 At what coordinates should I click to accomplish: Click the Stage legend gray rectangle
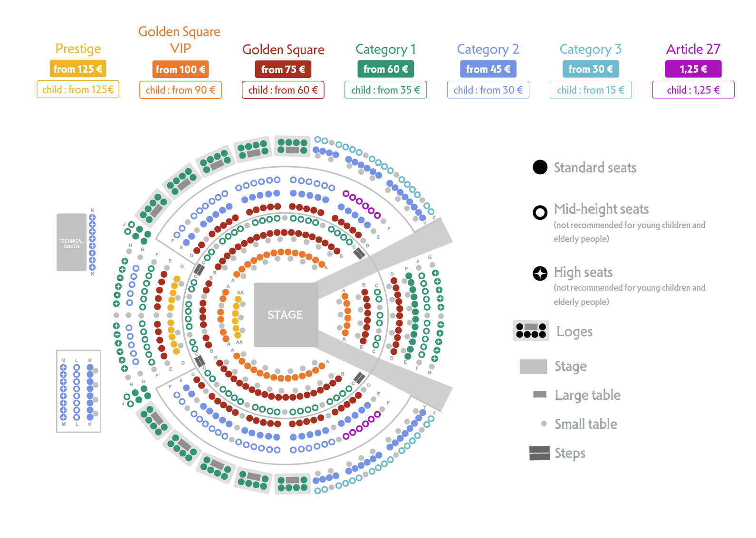click(533, 366)
